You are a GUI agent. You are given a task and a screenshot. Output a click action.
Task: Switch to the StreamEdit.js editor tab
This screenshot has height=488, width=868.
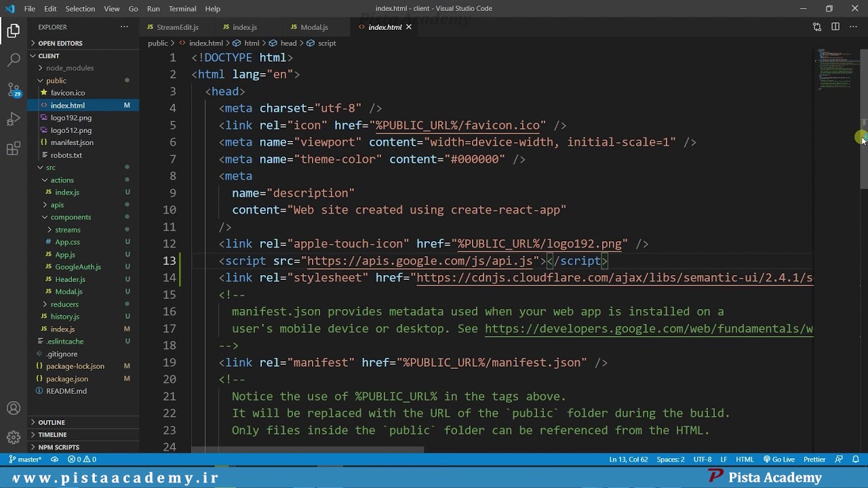click(177, 27)
